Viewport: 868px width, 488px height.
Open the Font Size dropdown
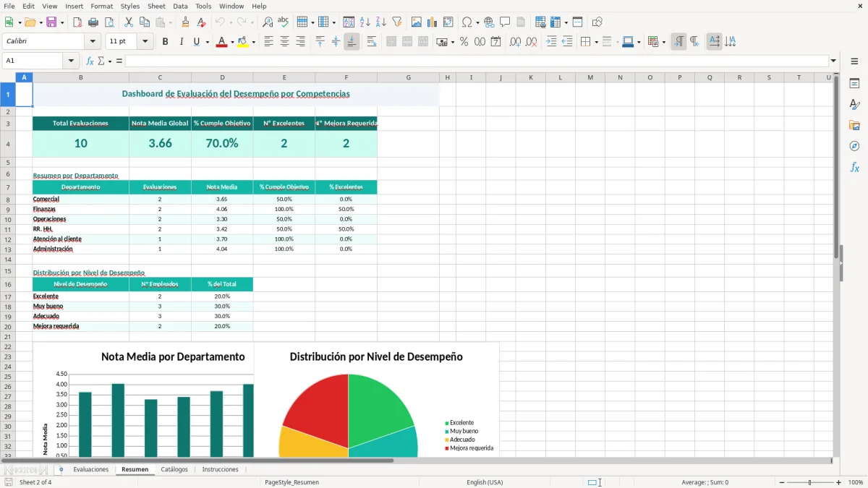(145, 42)
